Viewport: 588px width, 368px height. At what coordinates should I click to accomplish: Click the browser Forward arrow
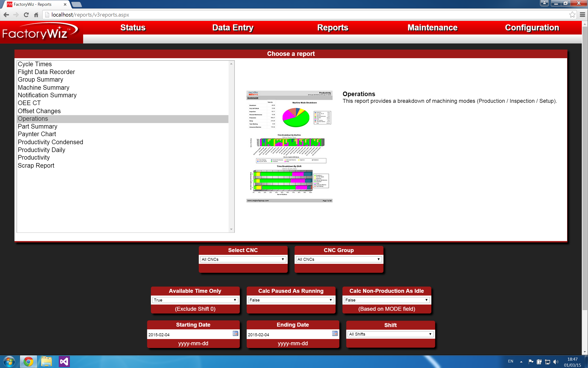(16, 15)
